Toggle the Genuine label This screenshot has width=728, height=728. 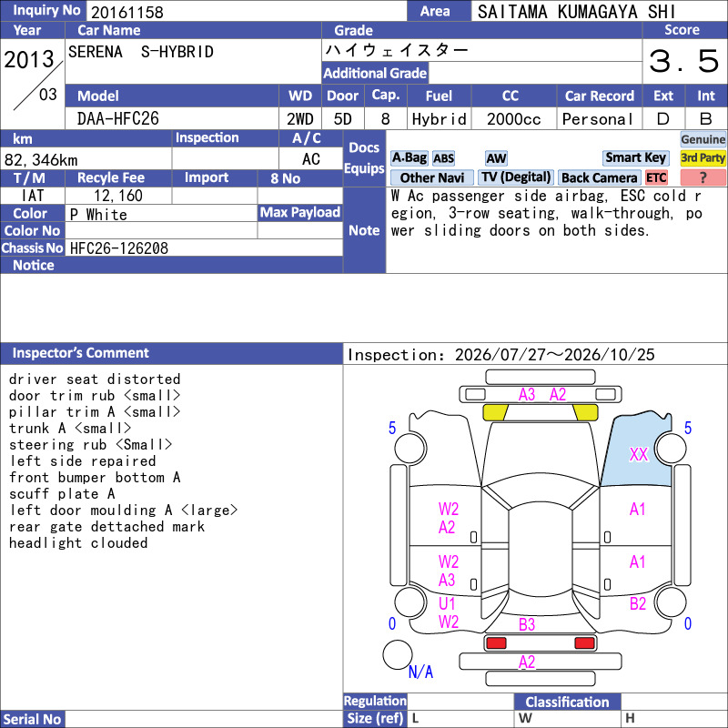[703, 139]
